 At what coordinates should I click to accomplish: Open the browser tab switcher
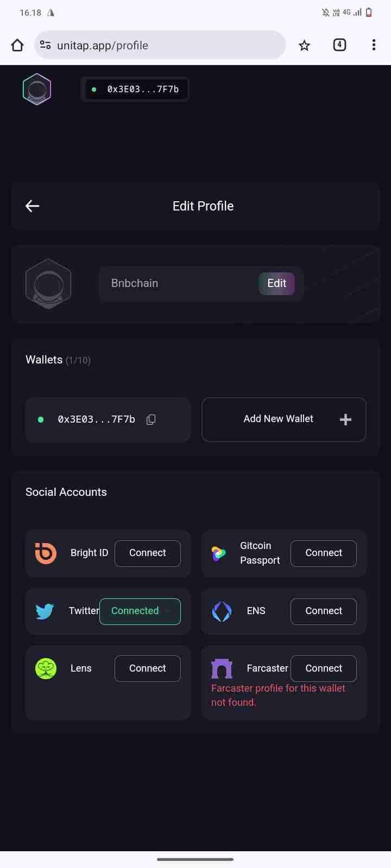point(339,45)
